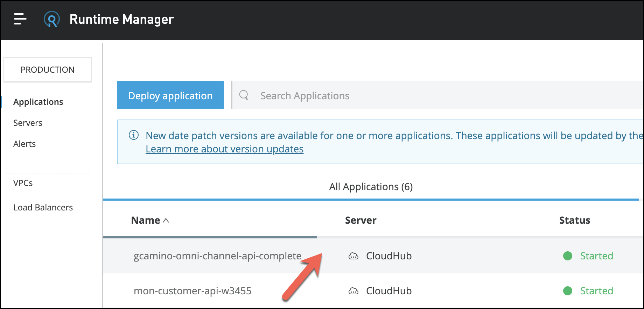Click the search magnifier icon
This screenshot has height=309, width=644.
(244, 95)
